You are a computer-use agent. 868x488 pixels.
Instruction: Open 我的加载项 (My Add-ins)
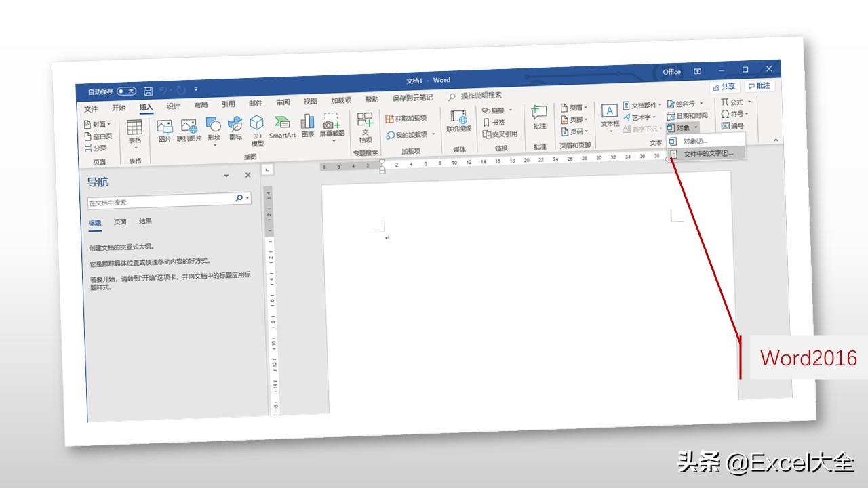tap(410, 135)
